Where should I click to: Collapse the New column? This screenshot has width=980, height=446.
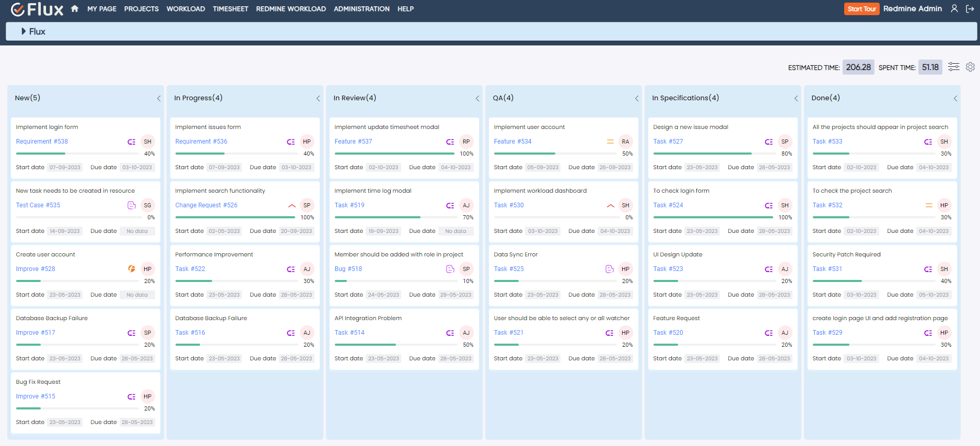(x=159, y=98)
